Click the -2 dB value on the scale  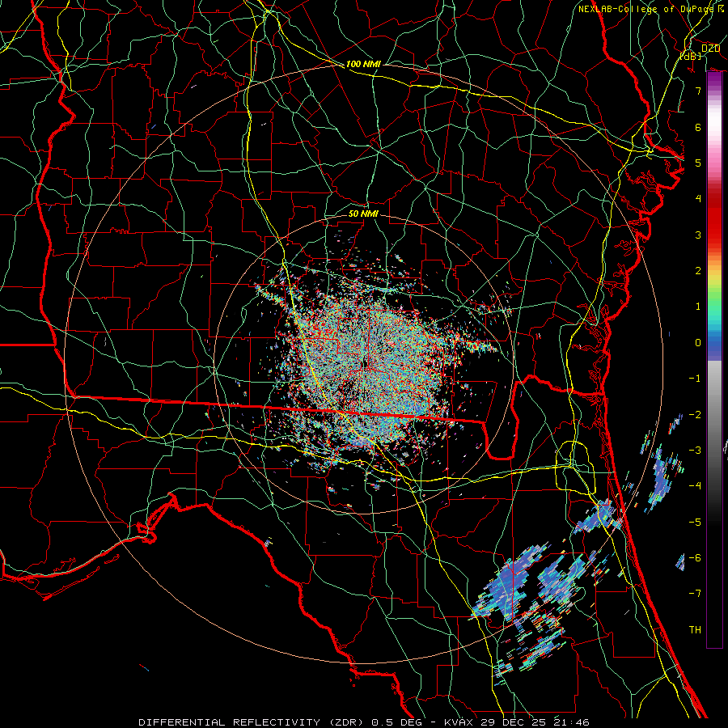point(695,414)
